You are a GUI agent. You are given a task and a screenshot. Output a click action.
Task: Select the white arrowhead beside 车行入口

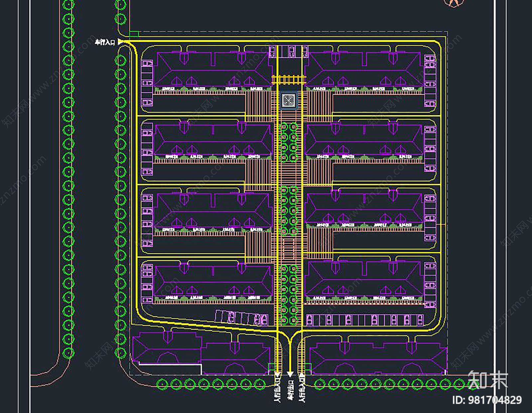click(x=120, y=42)
